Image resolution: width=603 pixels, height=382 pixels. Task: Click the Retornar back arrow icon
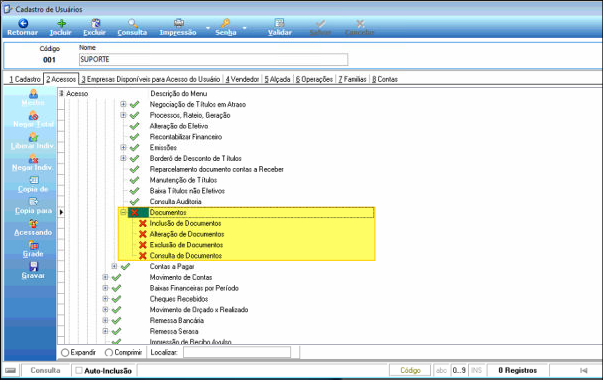coord(23,23)
